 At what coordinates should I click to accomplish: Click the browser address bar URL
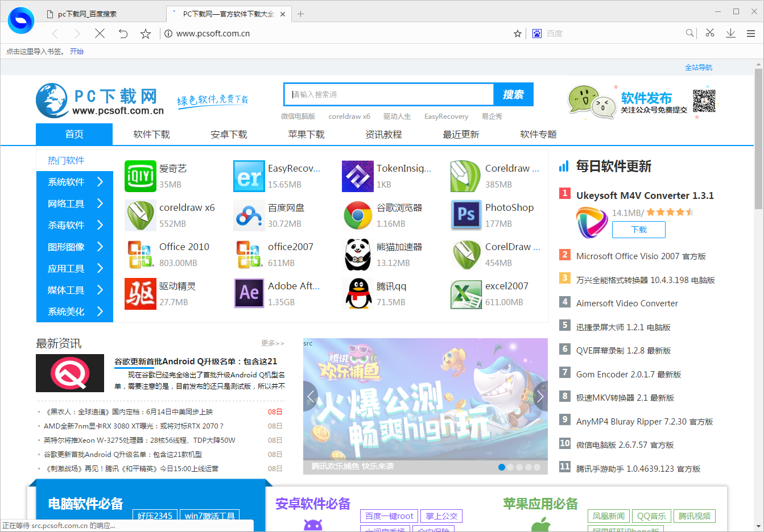(x=213, y=34)
